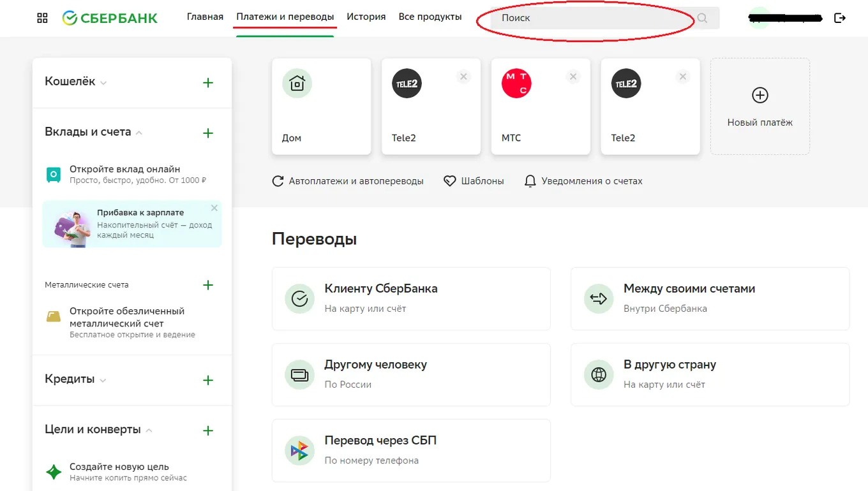Select Другому человеку transfer option
The image size is (868, 491).
point(411,374)
